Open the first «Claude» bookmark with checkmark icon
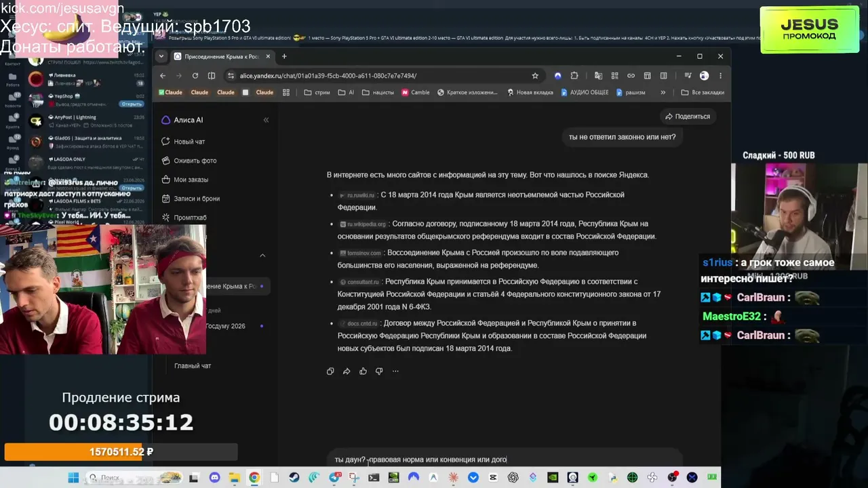Image resolution: width=868 pixels, height=488 pixels. (170, 92)
